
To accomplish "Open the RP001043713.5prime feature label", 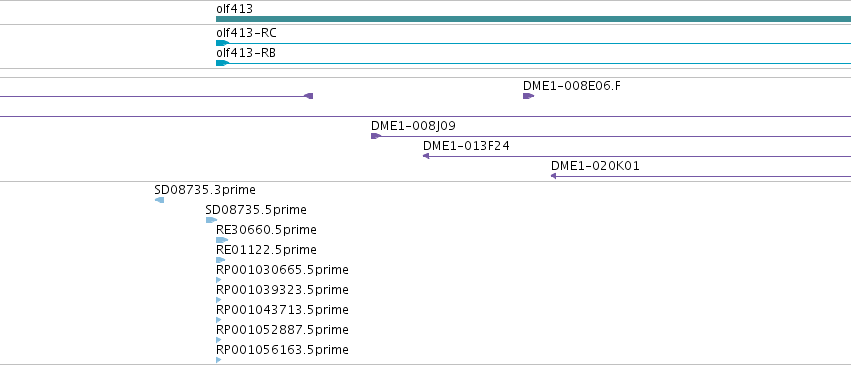I will tap(282, 310).
